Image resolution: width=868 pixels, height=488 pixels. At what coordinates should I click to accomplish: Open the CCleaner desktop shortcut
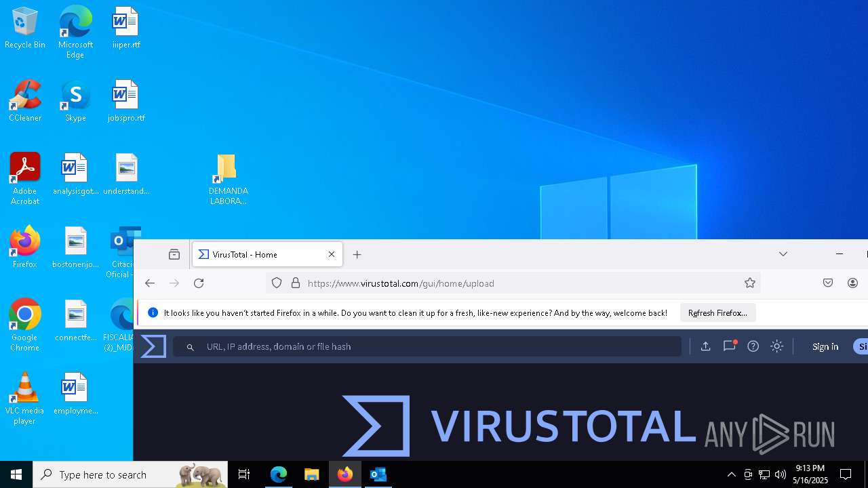click(x=25, y=101)
